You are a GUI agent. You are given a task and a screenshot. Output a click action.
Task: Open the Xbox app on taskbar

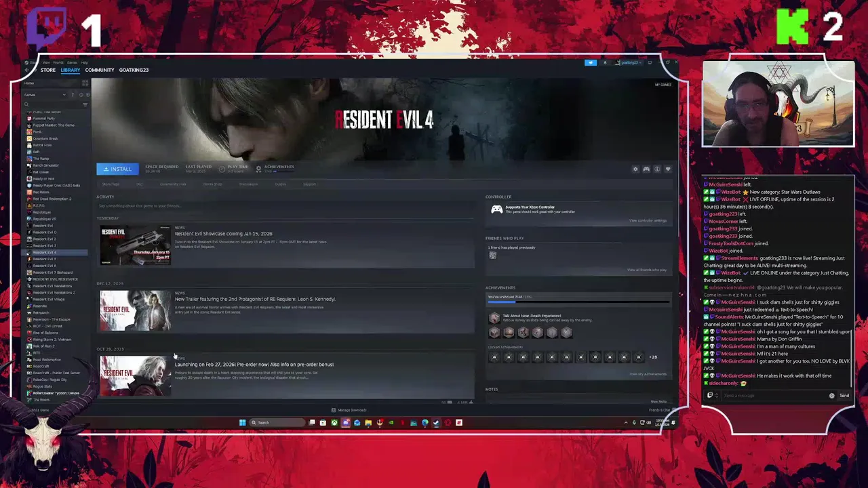coord(334,422)
